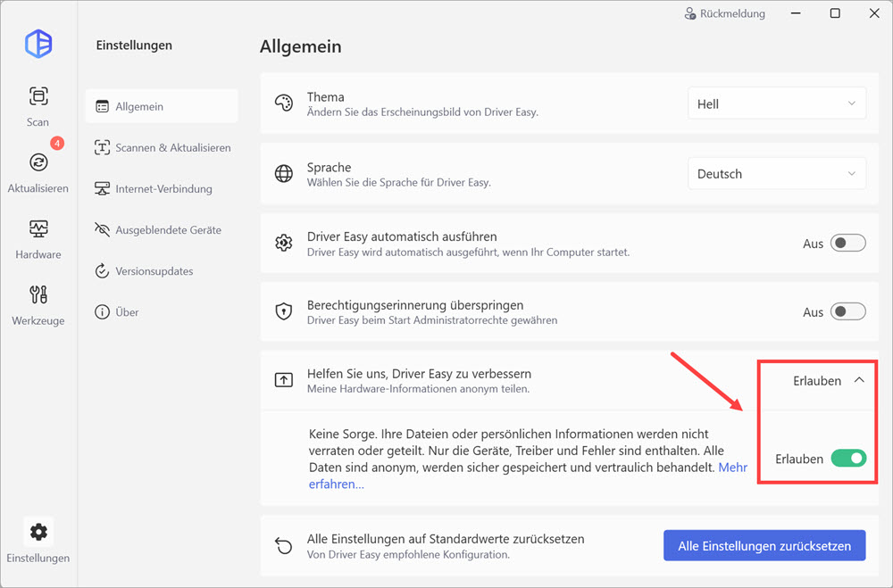The width and height of the screenshot is (893, 588).
Task: Open Versionsupdates settings page
Action: tap(162, 271)
